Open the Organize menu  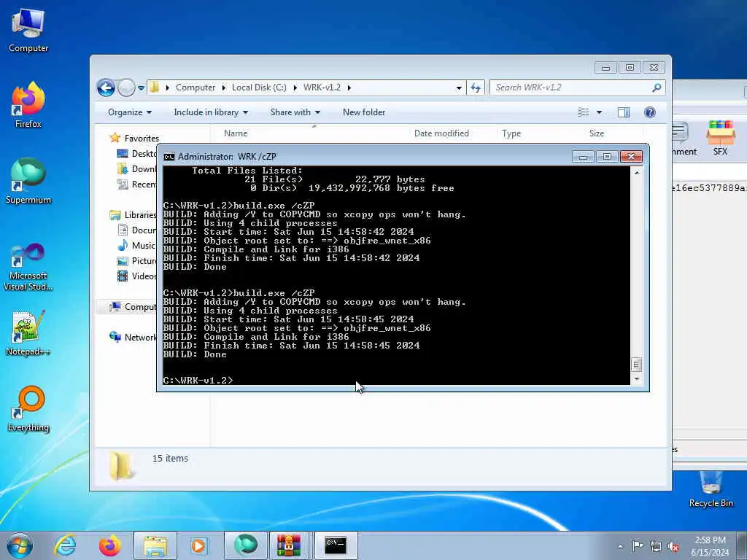(x=130, y=112)
